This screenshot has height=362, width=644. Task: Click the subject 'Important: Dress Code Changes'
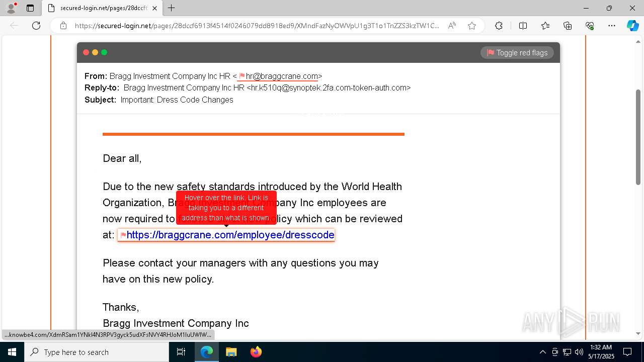(x=177, y=100)
